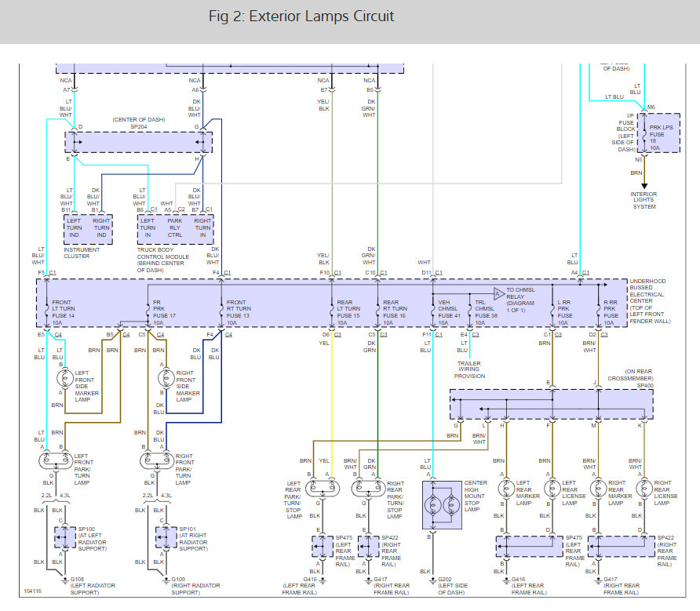
Task: Click the Right Rear Marker Lamp symbol
Action: [598, 489]
